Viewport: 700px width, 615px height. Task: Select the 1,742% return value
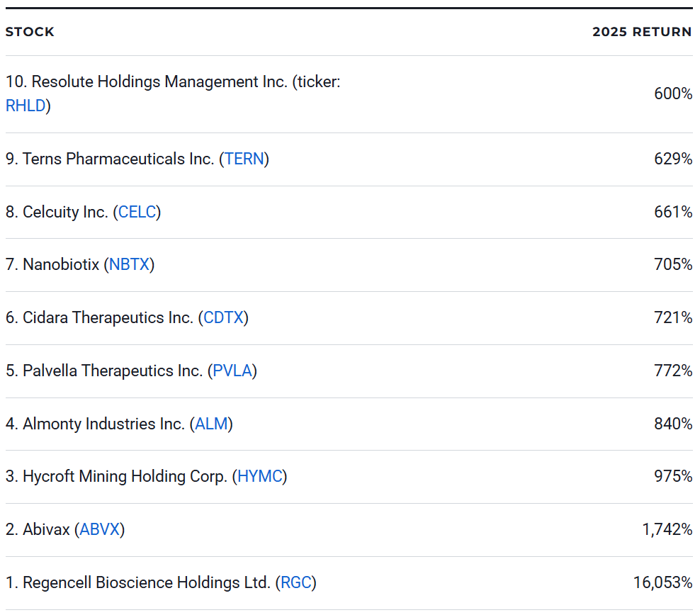(667, 530)
